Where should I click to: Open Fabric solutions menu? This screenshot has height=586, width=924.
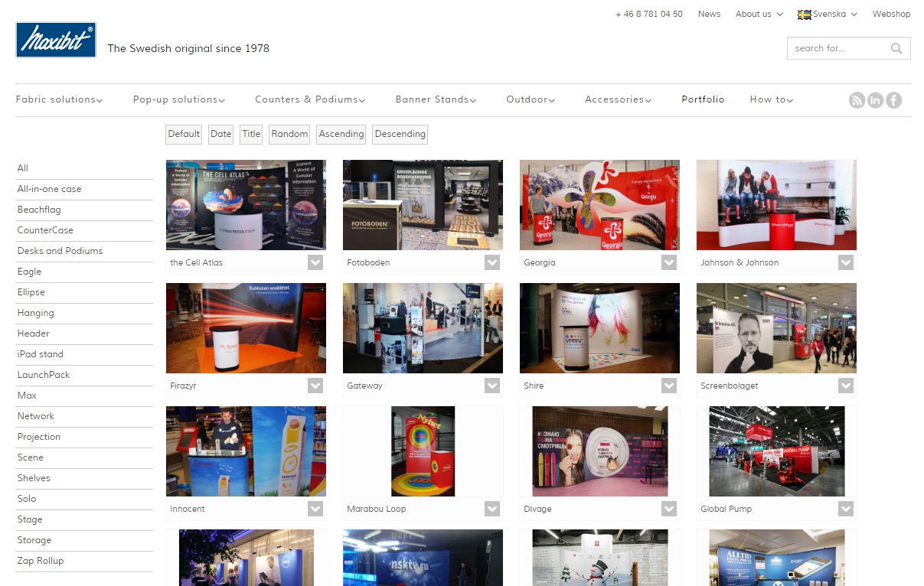pyautogui.click(x=59, y=99)
